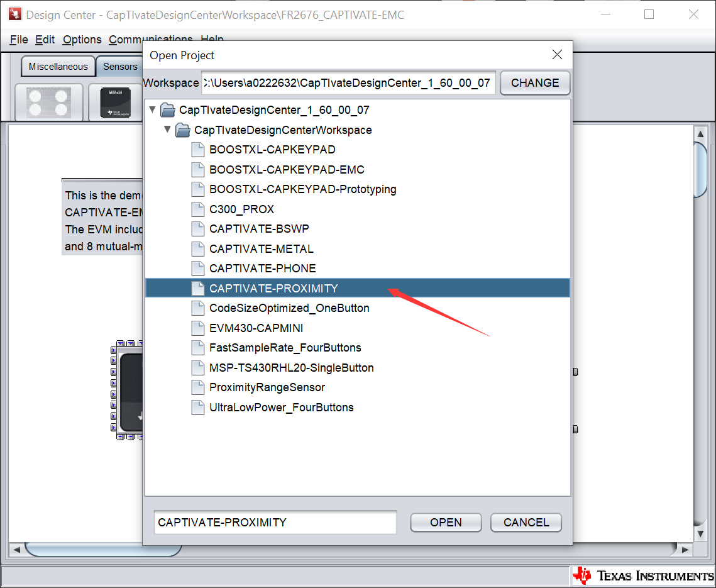Select the C300_PROX project name
The width and height of the screenshot is (716, 588).
pyautogui.click(x=241, y=209)
